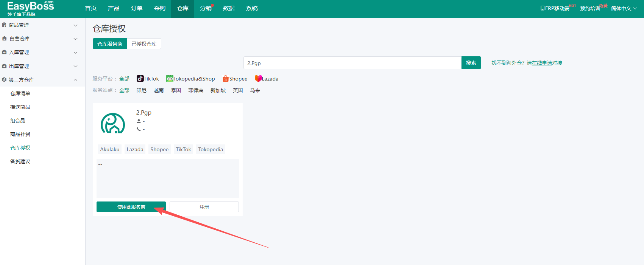Open the 仓库 top menu

click(x=183, y=8)
